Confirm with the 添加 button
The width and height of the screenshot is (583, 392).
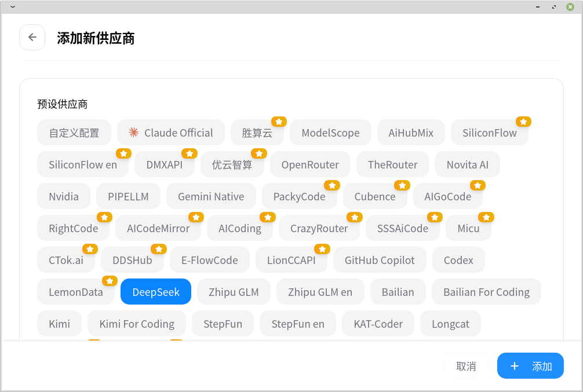[x=530, y=366]
